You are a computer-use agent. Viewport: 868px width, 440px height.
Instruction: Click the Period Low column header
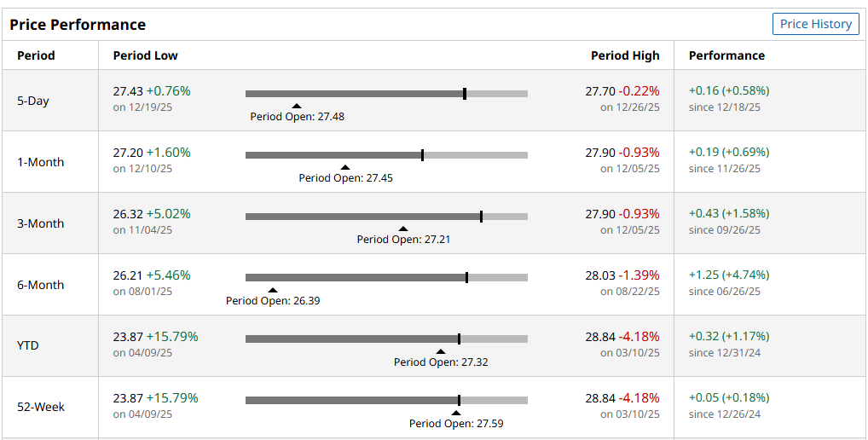coord(145,55)
